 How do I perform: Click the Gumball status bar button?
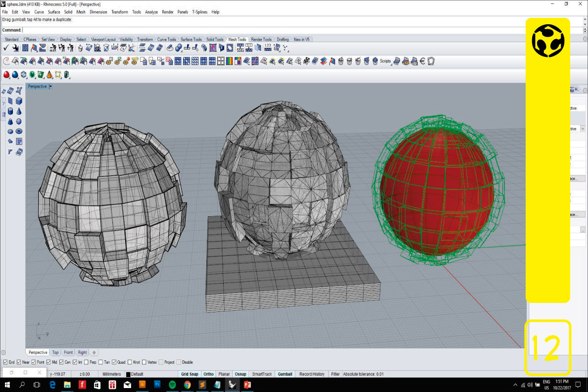[285, 374]
